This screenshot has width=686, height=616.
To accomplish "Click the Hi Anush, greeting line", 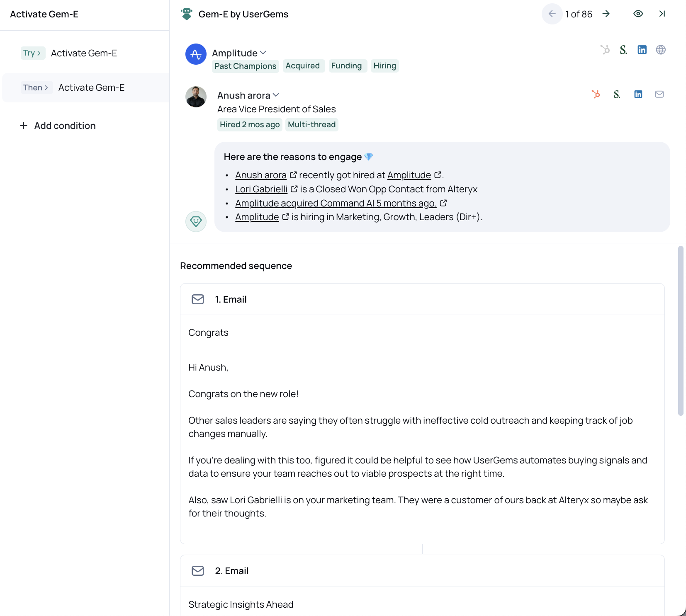I will pos(208,367).
